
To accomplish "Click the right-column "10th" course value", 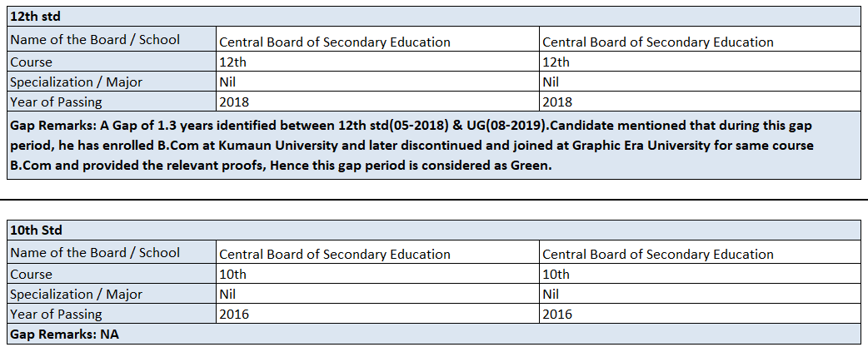I will [556, 274].
